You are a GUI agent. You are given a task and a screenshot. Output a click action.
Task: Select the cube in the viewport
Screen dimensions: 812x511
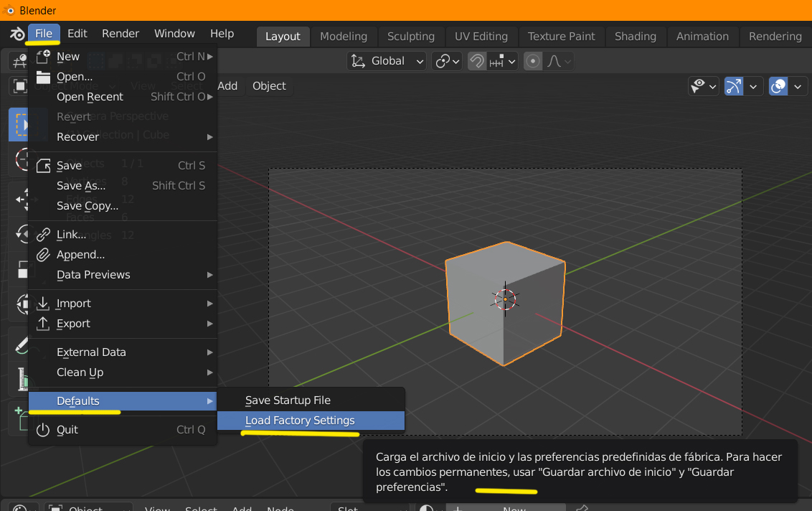point(504,303)
